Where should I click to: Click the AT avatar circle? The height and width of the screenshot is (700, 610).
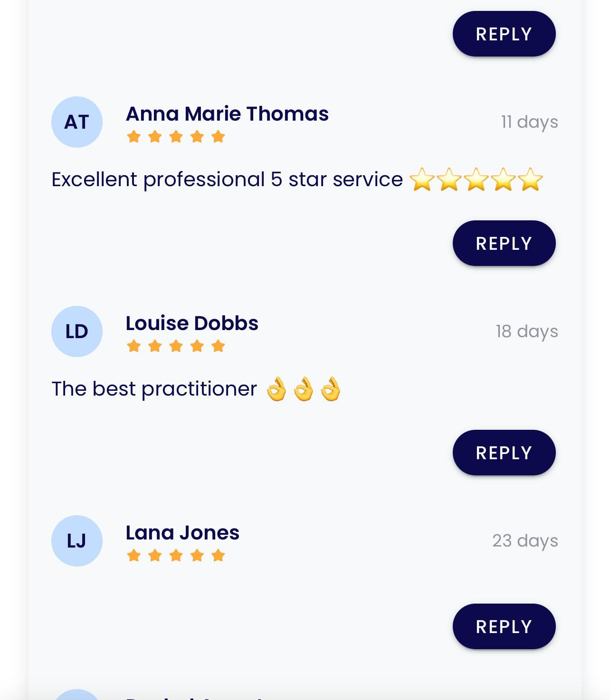[x=77, y=122]
